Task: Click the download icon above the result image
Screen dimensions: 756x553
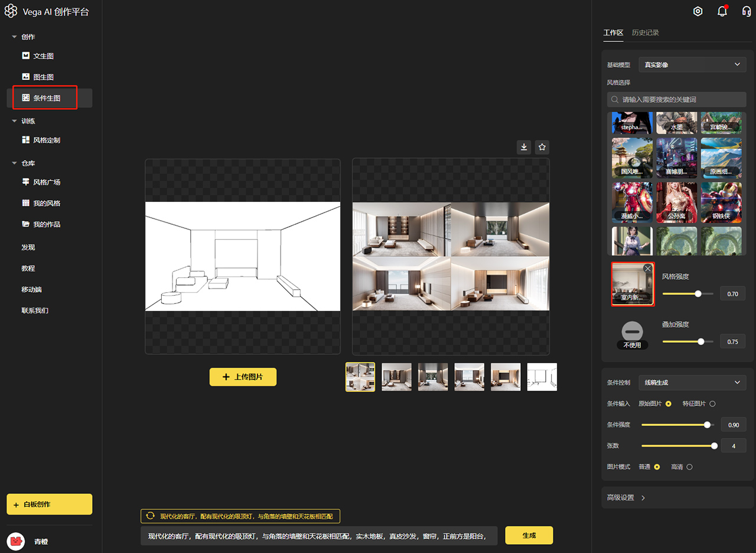Action: (x=524, y=147)
